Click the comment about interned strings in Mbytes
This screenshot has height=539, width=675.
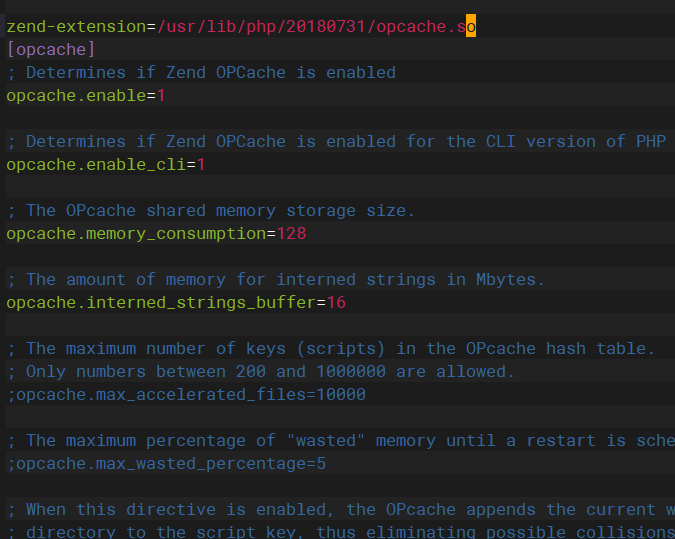[276, 279]
